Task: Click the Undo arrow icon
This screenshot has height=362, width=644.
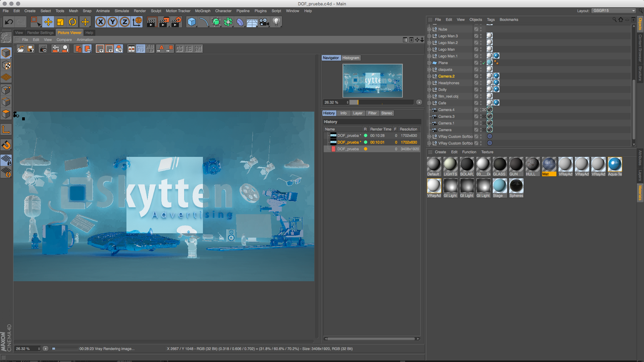Action: (x=9, y=22)
